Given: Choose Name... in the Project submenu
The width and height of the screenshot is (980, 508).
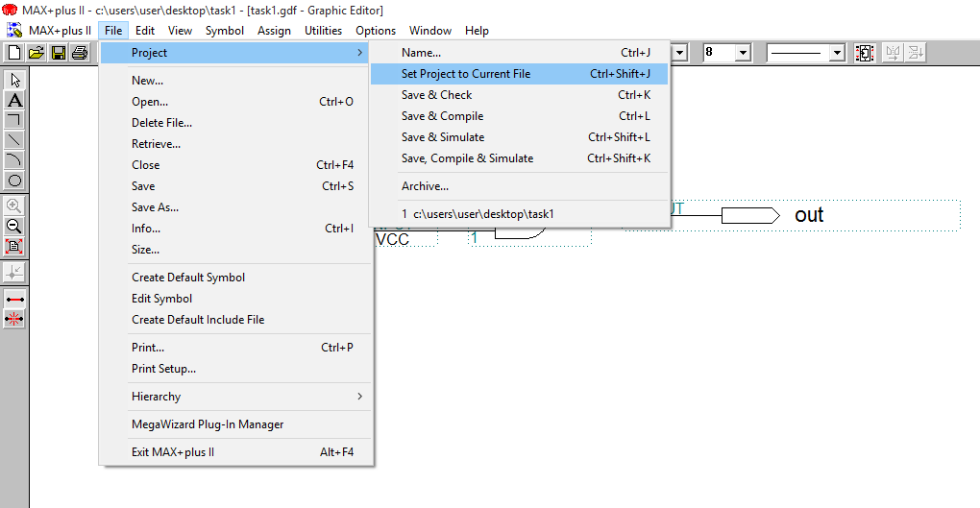Looking at the screenshot, I should tap(519, 53).
